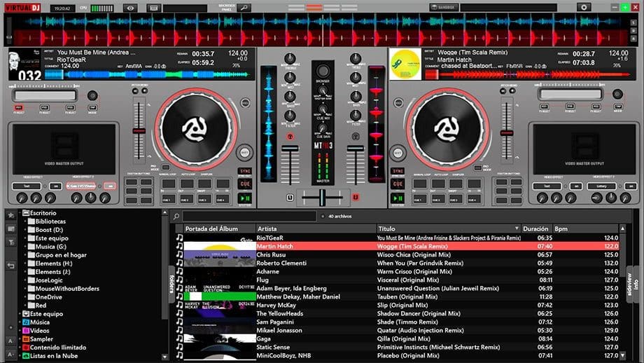644x363 pixels.
Task: Click the left channel volume fader
Action: point(290,149)
